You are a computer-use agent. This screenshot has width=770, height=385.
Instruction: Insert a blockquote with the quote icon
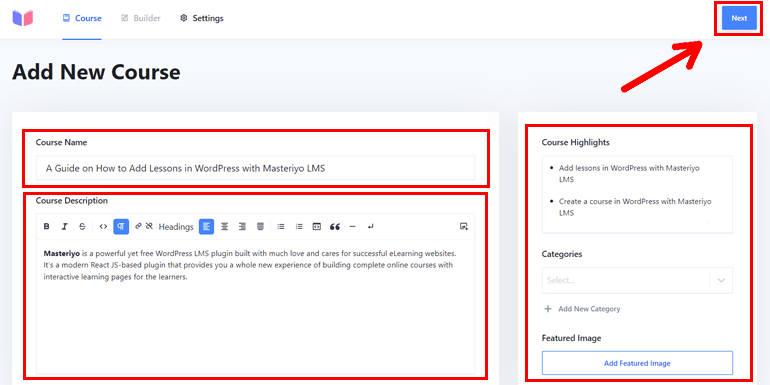coord(335,226)
